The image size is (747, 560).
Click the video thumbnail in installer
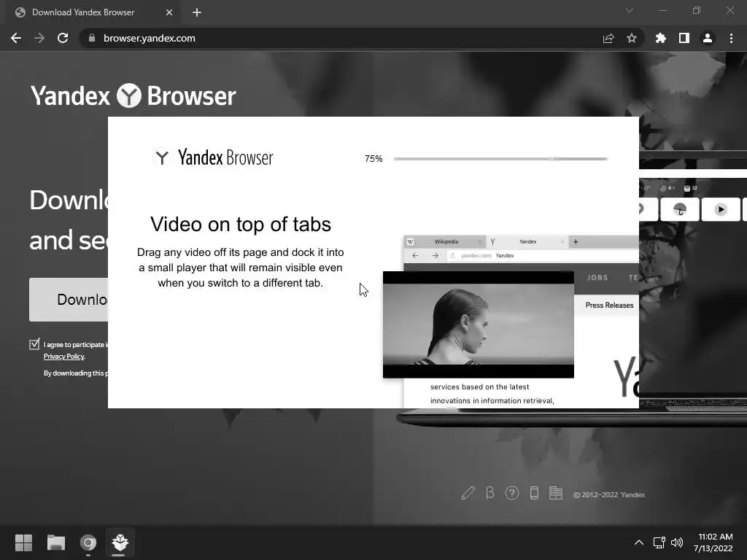(479, 324)
